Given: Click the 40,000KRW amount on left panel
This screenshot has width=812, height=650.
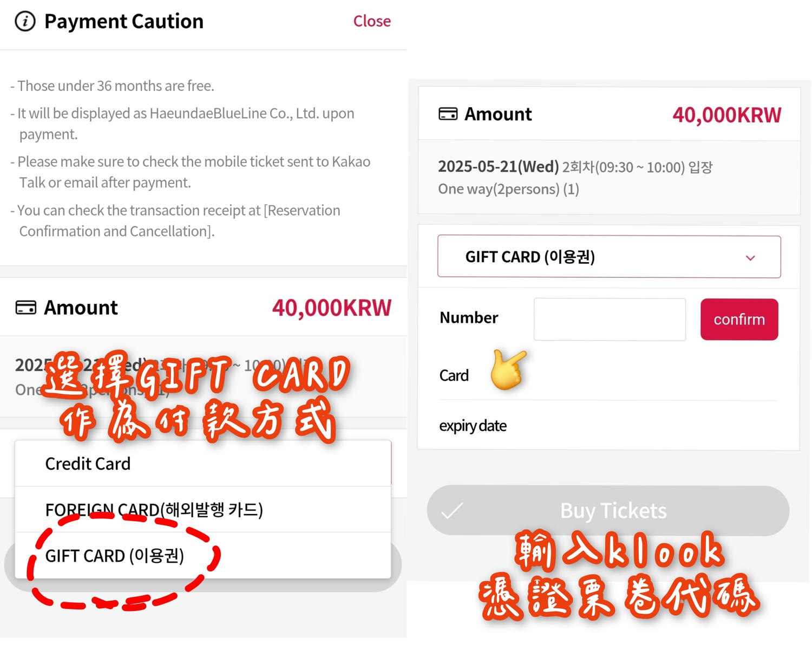Looking at the screenshot, I should pos(331,308).
